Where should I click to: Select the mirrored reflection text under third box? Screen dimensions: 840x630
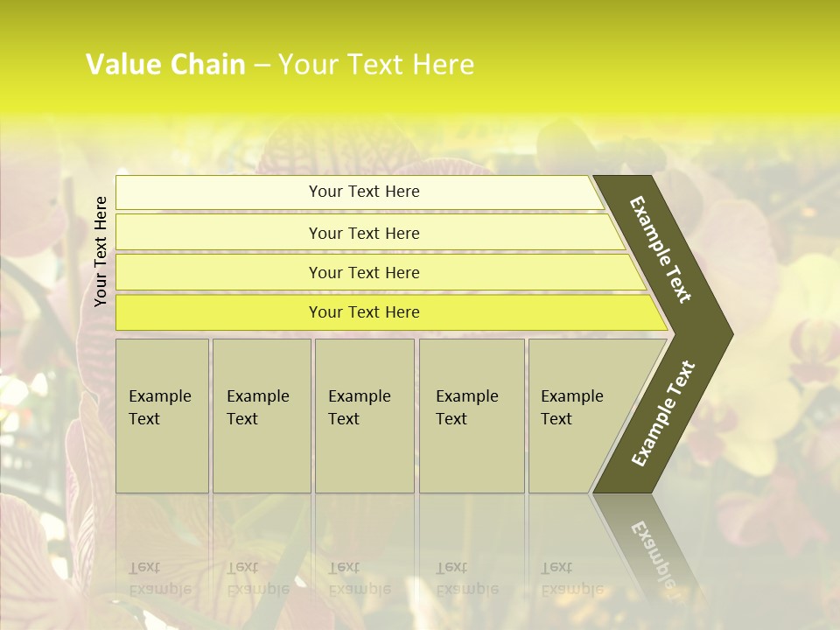tap(360, 578)
